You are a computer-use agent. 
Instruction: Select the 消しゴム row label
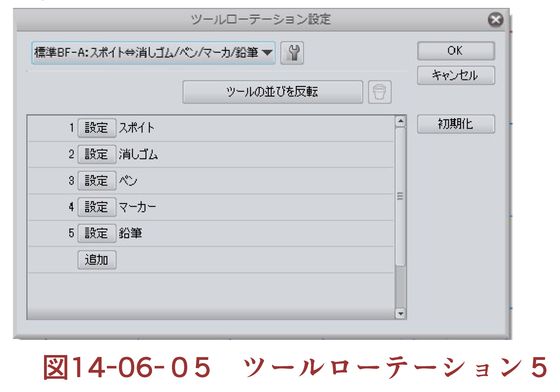pos(138,154)
